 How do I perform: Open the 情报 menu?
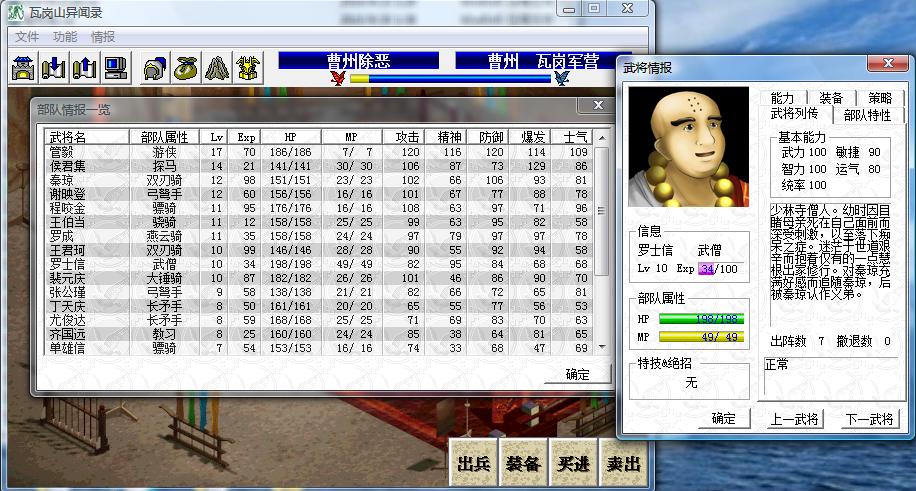coord(103,36)
